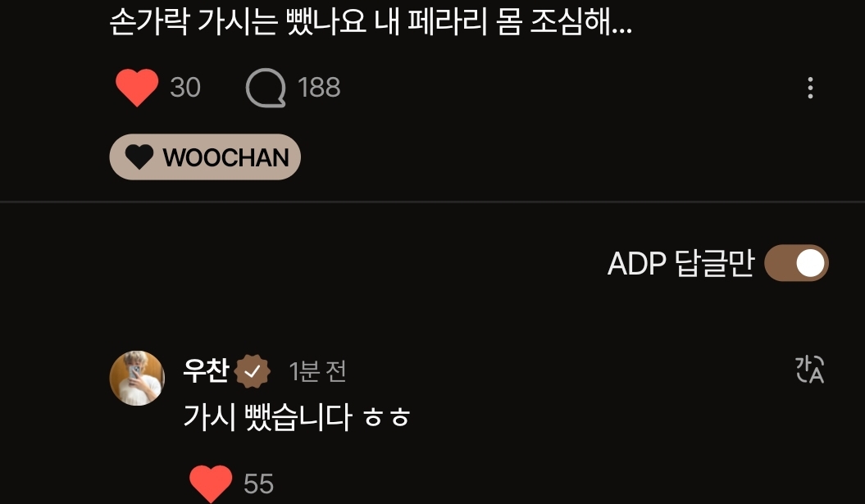Click the username 우찬
Image resolution: width=865 pixels, height=504 pixels.
(x=206, y=370)
